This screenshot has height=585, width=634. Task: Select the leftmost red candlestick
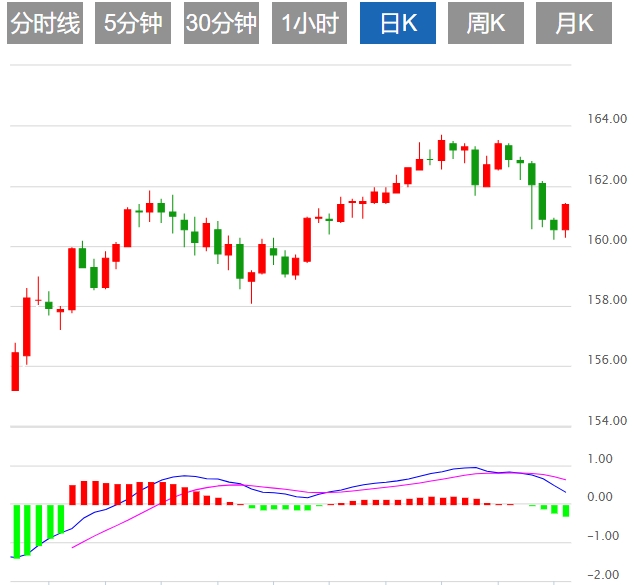pos(15,371)
